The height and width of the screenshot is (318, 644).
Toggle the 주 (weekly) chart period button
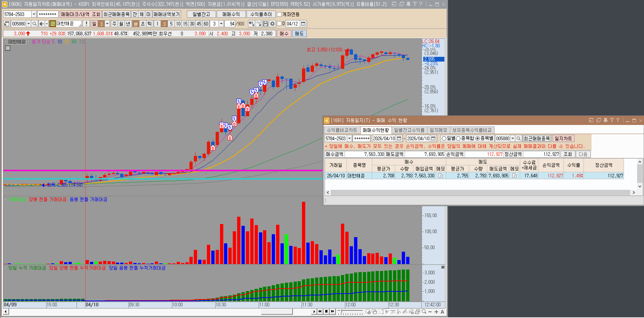(x=114, y=24)
